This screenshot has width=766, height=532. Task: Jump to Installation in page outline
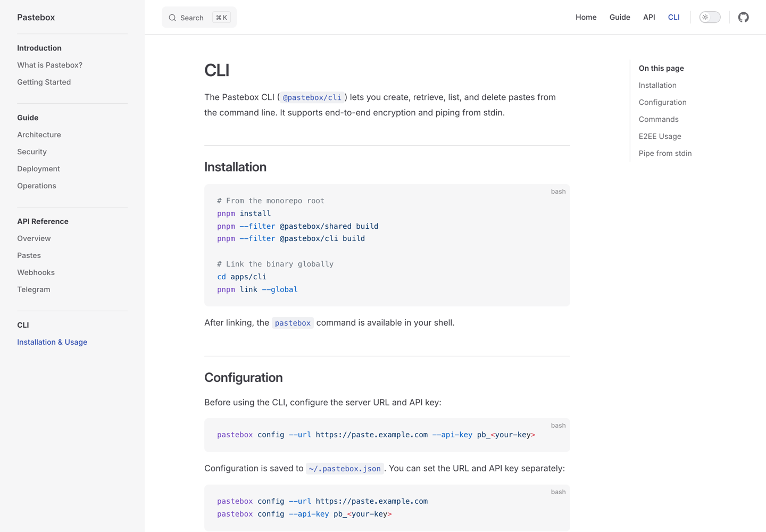657,85
